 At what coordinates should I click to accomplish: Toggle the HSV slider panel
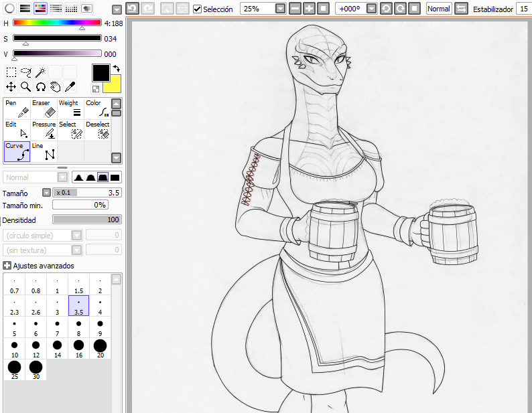click(x=40, y=8)
